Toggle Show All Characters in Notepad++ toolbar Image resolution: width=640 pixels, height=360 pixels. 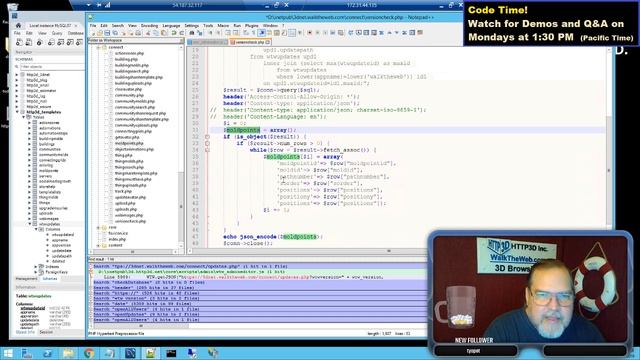[253, 33]
